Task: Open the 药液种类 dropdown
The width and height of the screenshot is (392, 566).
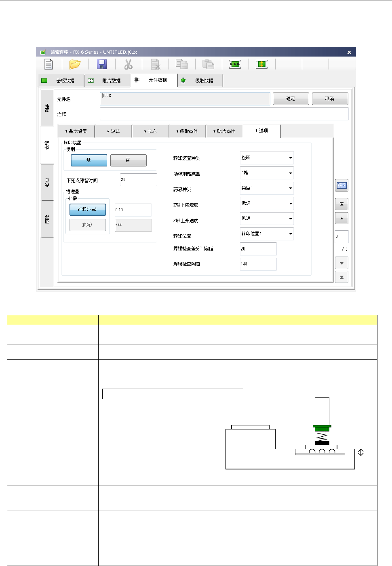Action: pos(267,188)
